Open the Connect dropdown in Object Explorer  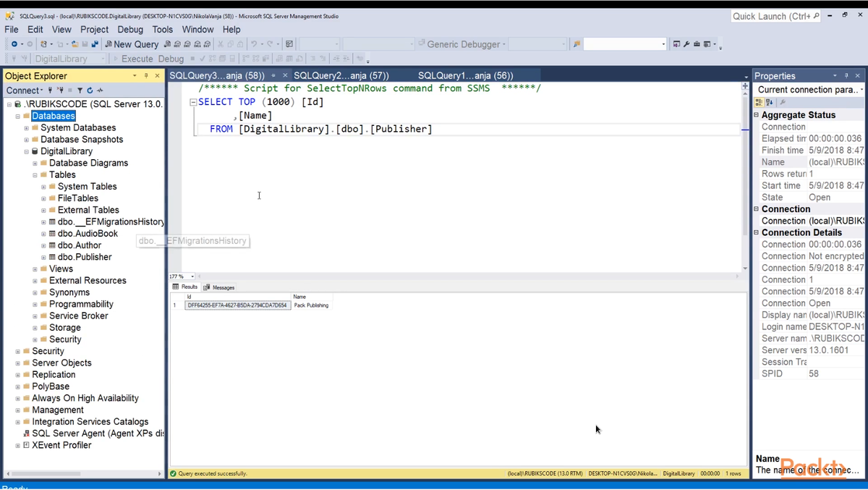click(x=25, y=90)
